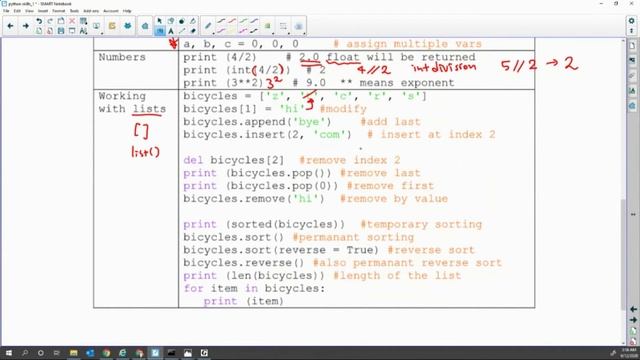
Task: Open the Insert menu
Action: tap(43, 11)
